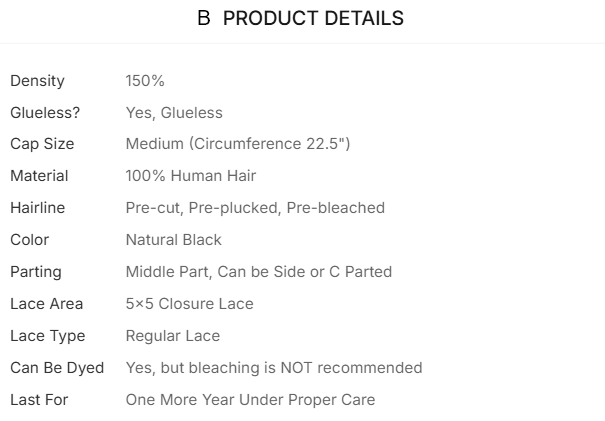Click the Medium Circumference 22.5" value
Image resolution: width=605 pixels, height=421 pixels.
coord(238,144)
